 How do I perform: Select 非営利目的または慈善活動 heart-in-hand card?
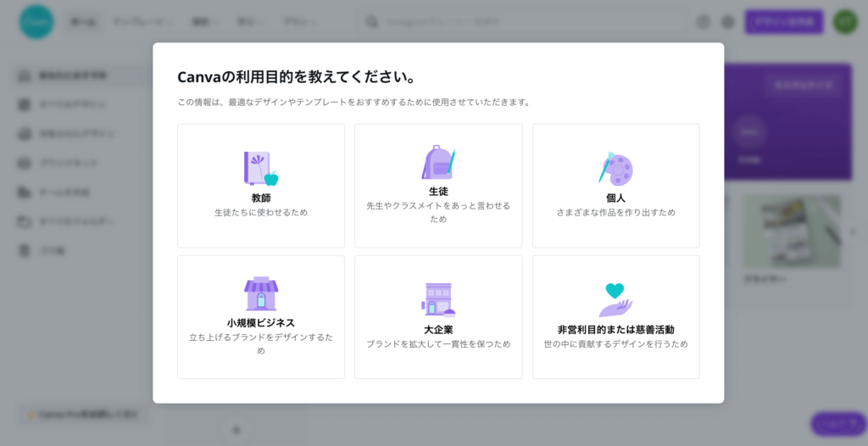[616, 317]
